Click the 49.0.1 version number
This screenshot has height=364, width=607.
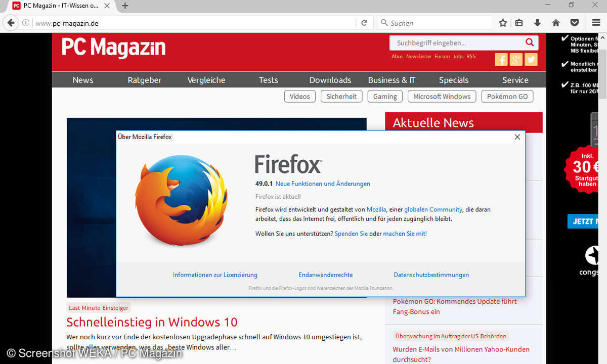[x=264, y=184]
